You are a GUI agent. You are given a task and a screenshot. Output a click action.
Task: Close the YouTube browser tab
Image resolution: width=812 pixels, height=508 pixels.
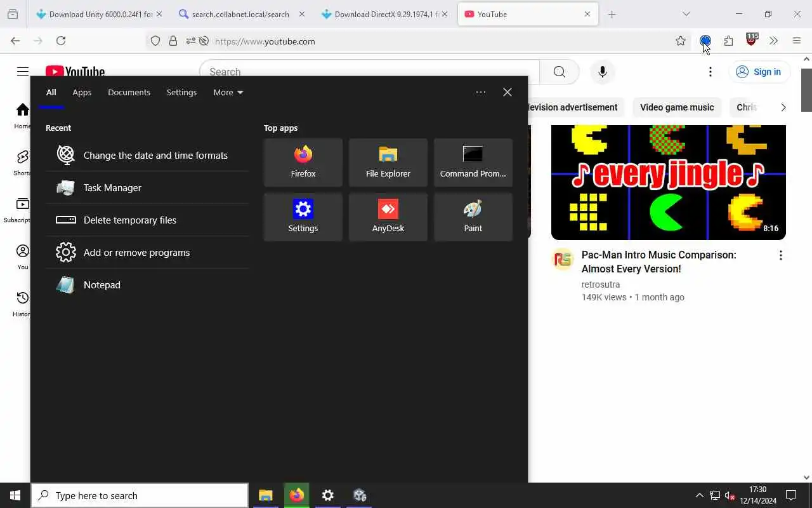587,14
